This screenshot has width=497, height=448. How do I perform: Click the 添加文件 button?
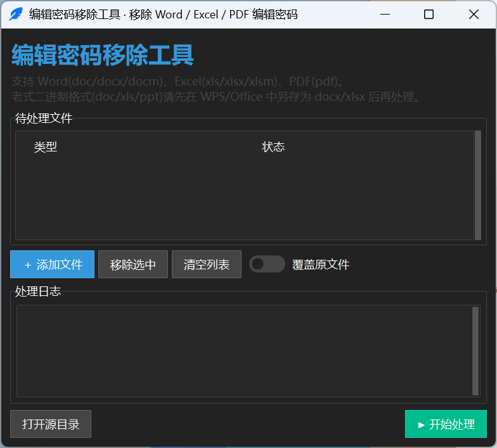(x=52, y=264)
